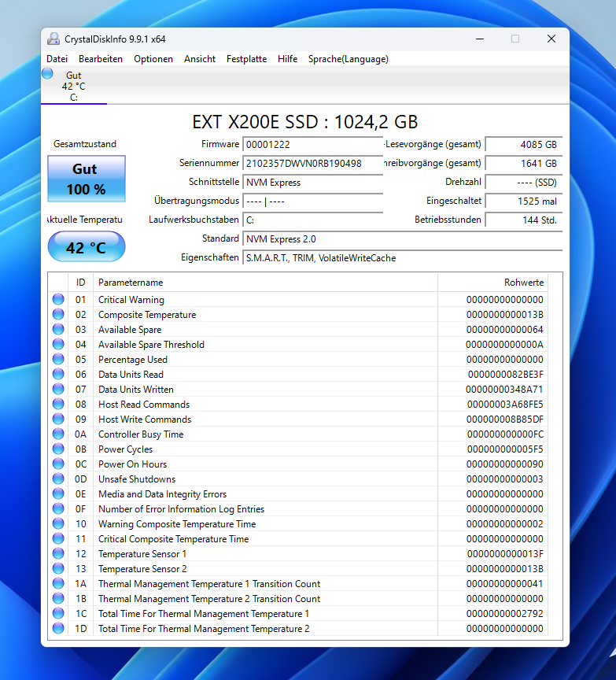Click status icon for Temperature Sensor 1 row

point(58,554)
